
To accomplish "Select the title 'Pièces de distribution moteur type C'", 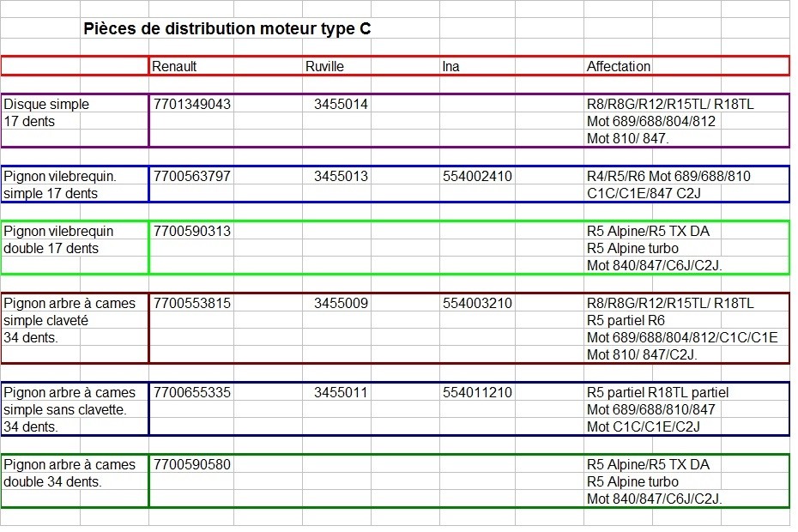I will pyautogui.click(x=227, y=29).
